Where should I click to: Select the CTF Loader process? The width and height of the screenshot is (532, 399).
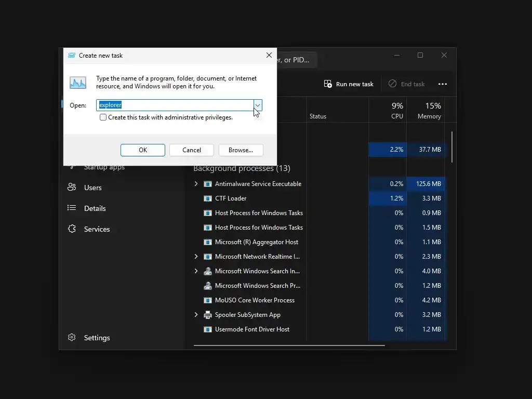click(x=319, y=198)
